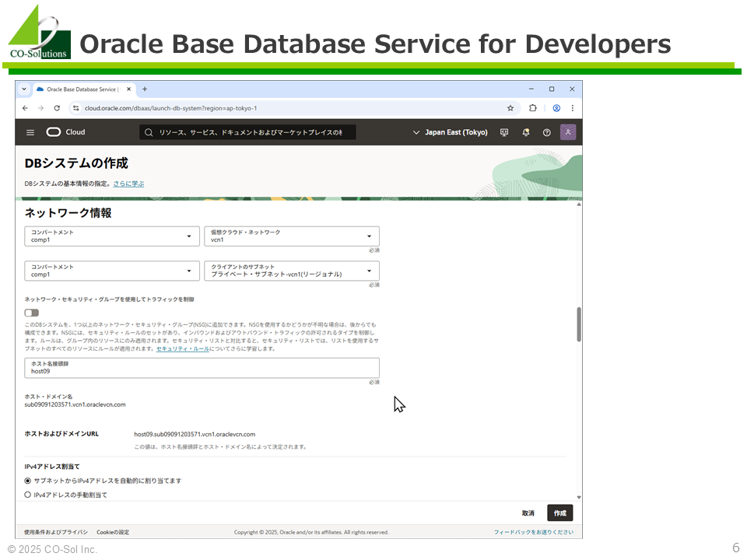Reload the page with refresh icon
This screenshot has height=560, width=747.
57,108
